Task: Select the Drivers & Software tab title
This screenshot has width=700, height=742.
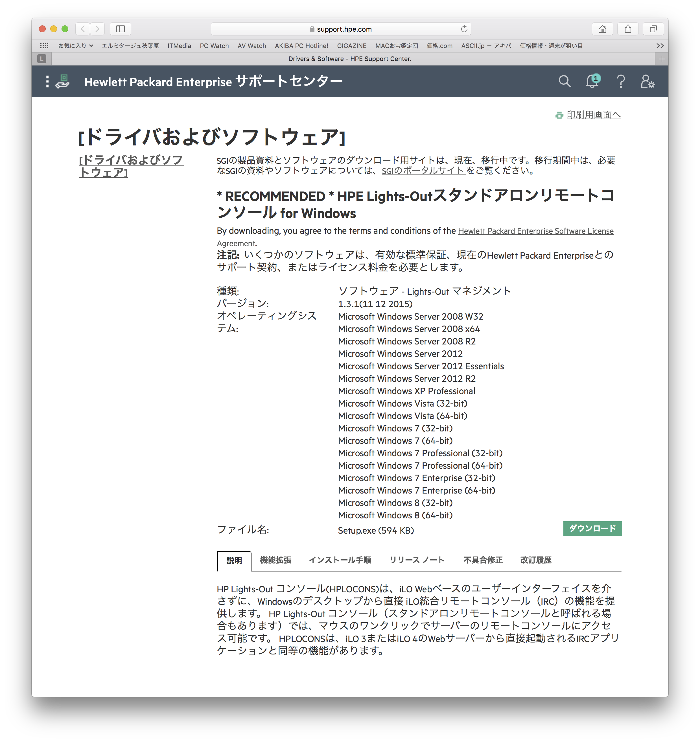Action: click(x=350, y=59)
